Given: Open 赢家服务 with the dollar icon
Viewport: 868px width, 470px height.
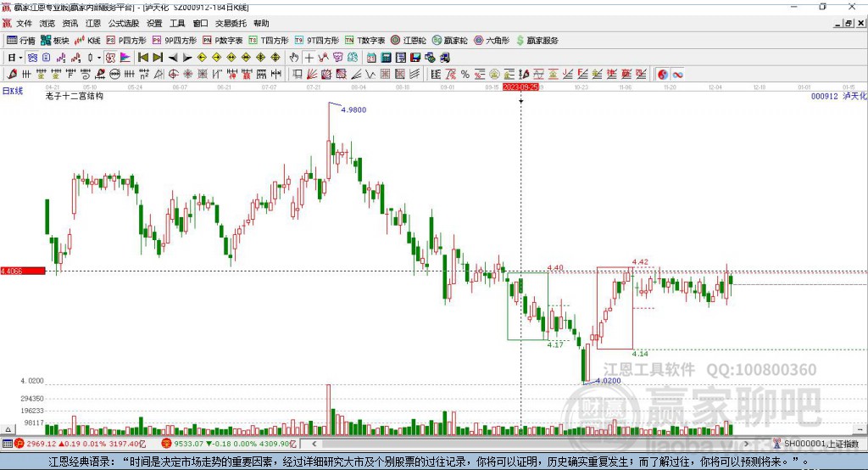Looking at the screenshot, I should click(x=537, y=41).
